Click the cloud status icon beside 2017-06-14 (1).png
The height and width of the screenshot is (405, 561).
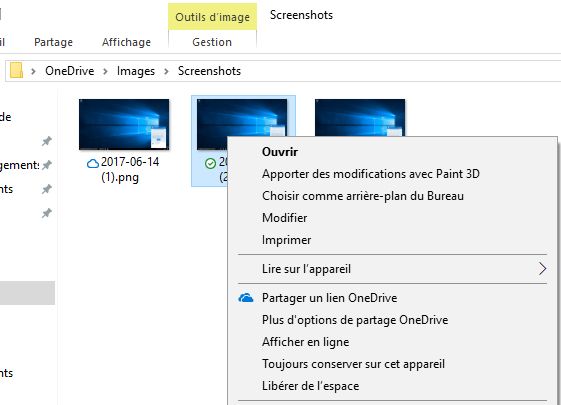[x=93, y=164]
